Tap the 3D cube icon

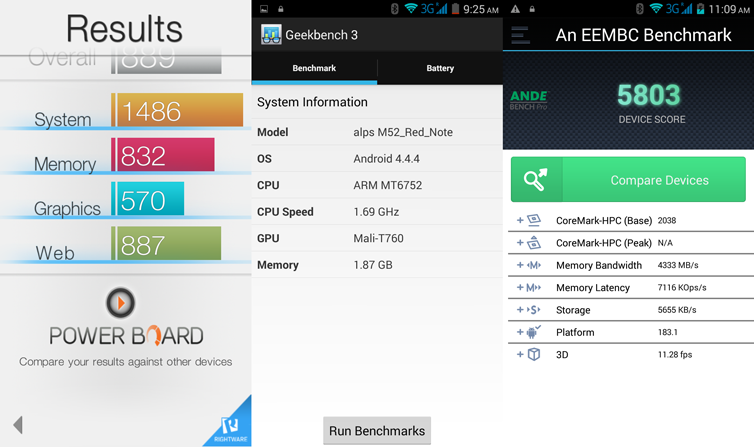534,355
